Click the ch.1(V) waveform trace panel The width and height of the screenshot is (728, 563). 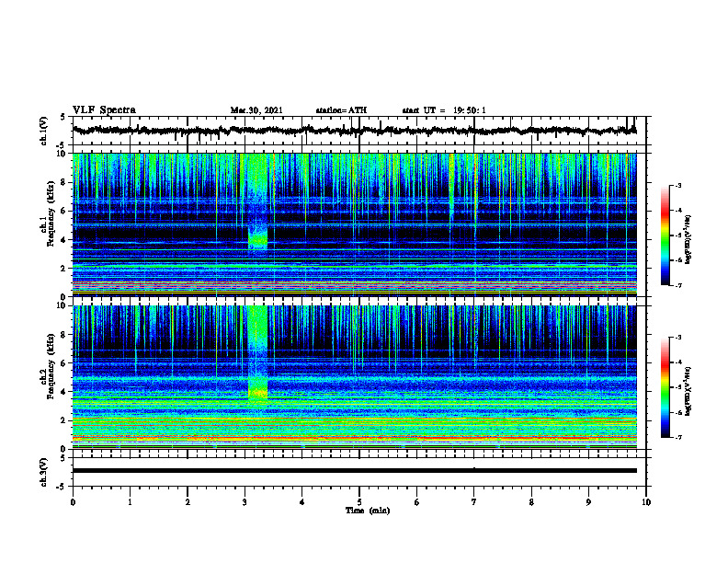tap(359, 131)
